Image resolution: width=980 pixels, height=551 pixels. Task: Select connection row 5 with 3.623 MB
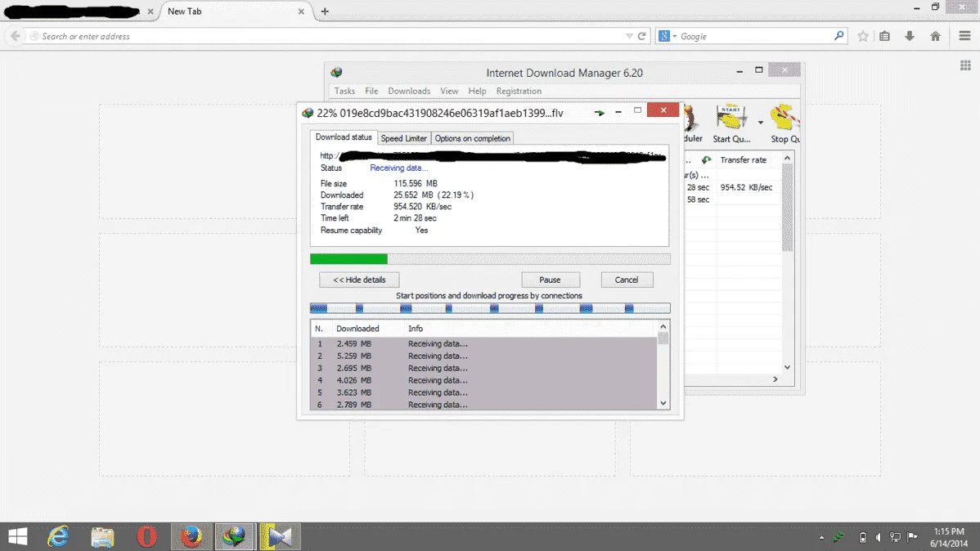pyautogui.click(x=483, y=392)
